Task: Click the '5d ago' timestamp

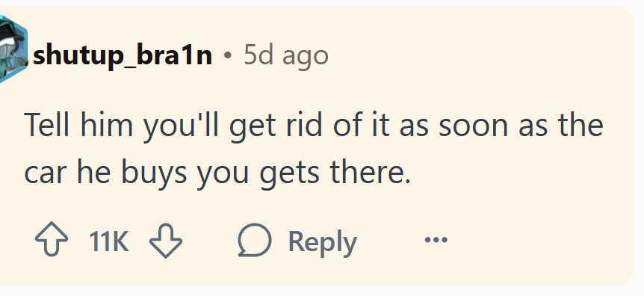Action: (x=286, y=56)
